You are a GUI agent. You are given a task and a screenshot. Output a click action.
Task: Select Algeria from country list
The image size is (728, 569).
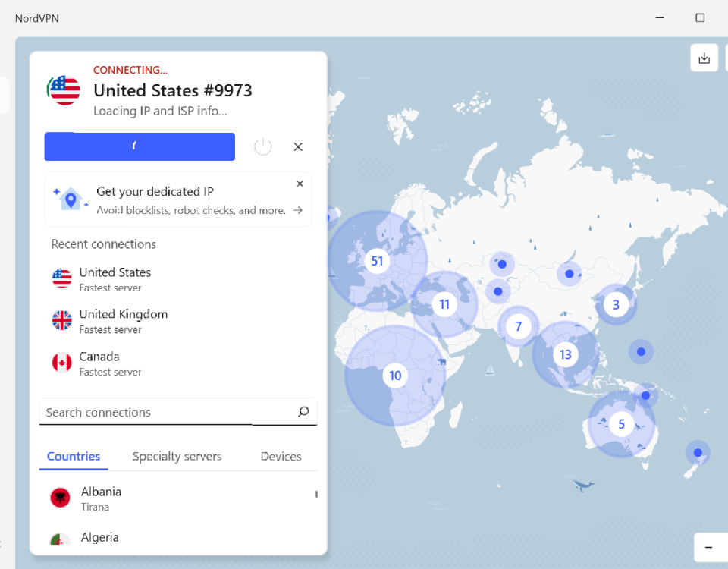(x=99, y=538)
